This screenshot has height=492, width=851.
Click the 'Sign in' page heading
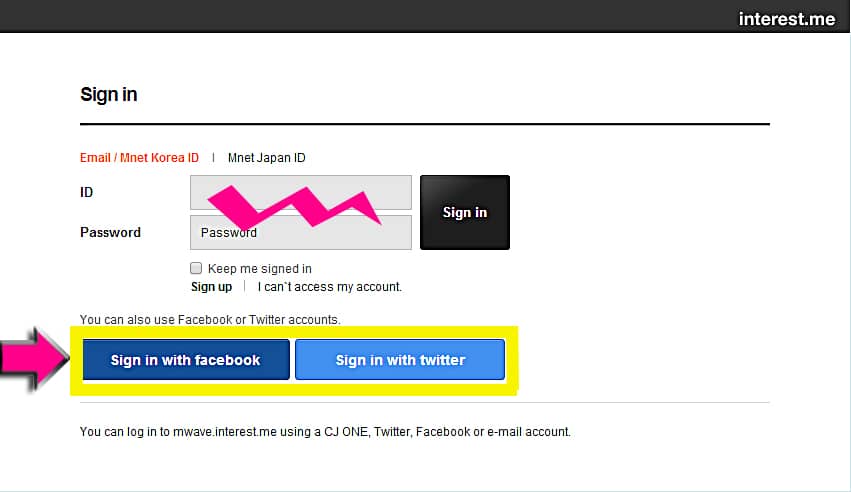(108, 95)
